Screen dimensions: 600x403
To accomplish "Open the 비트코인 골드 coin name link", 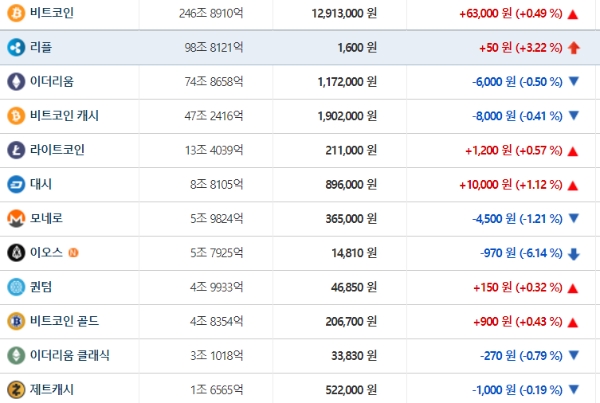I will coord(64,321).
